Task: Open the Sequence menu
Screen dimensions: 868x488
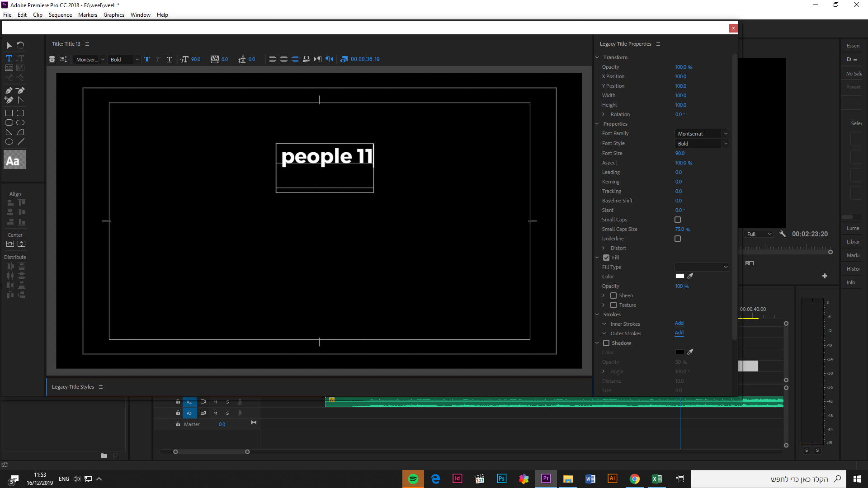Action: click(60, 15)
